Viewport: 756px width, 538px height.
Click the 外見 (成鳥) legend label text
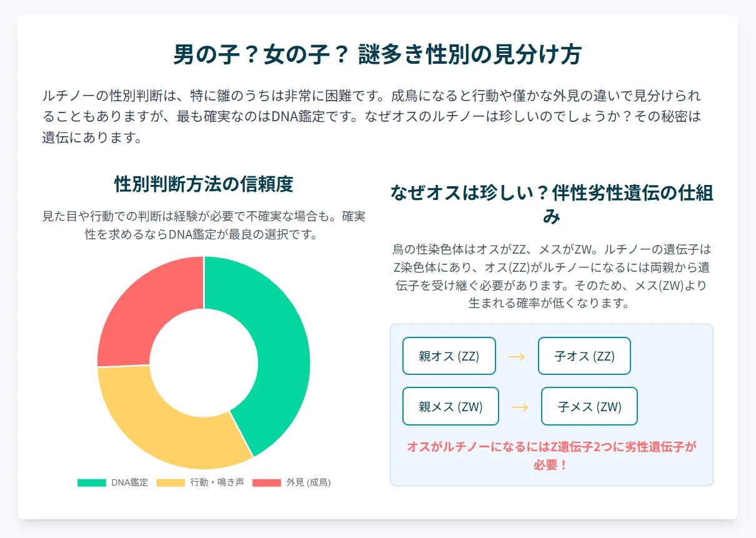[x=308, y=482]
